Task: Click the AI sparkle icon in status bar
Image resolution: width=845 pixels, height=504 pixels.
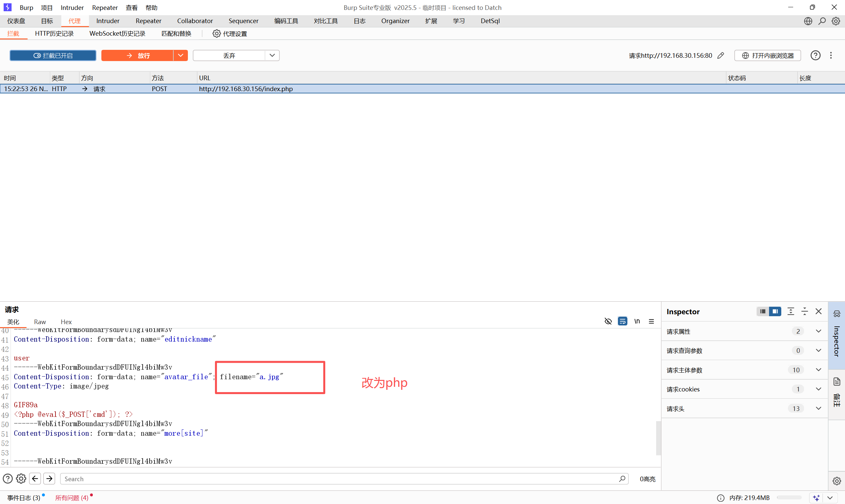Action: click(x=816, y=498)
